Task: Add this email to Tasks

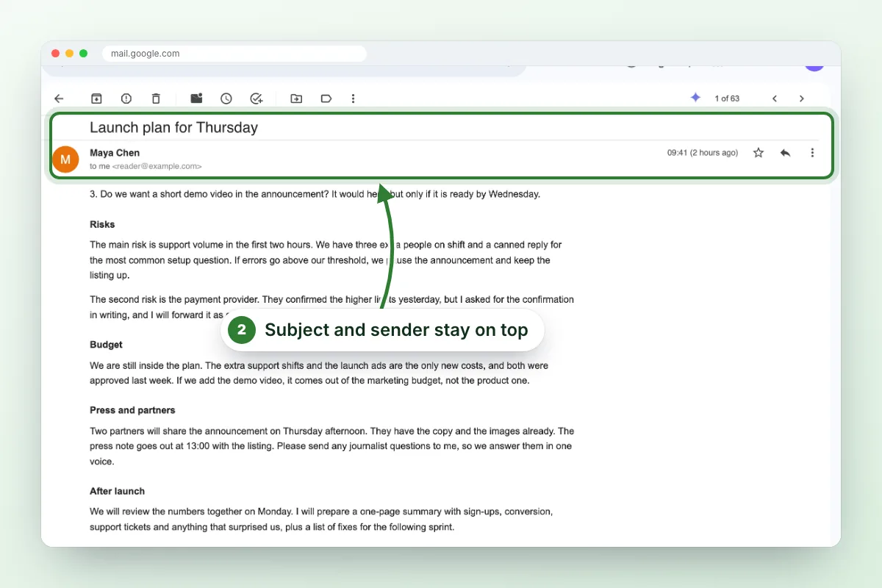Action: point(257,98)
